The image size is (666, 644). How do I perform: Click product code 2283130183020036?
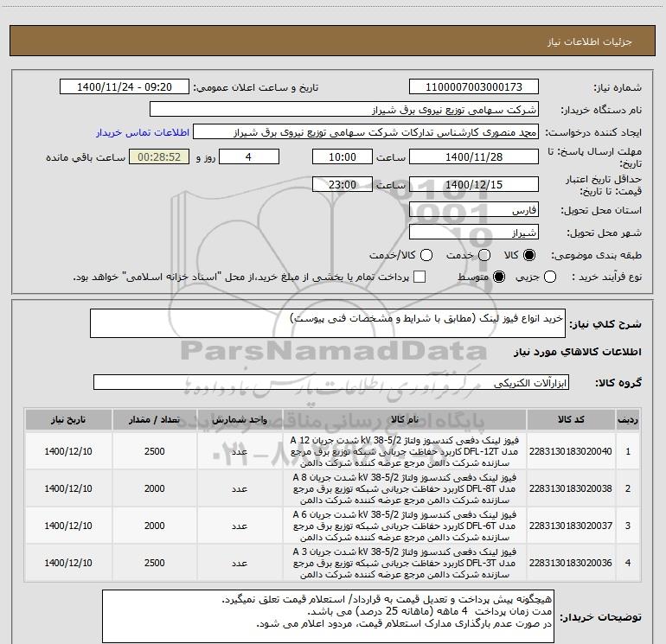tap(571, 563)
